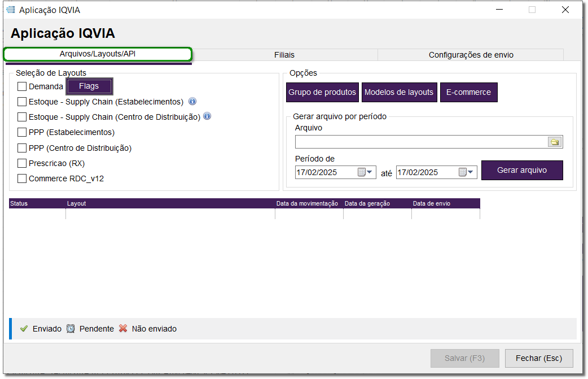Open Grupo de produtos options
588x379 pixels.
[322, 92]
